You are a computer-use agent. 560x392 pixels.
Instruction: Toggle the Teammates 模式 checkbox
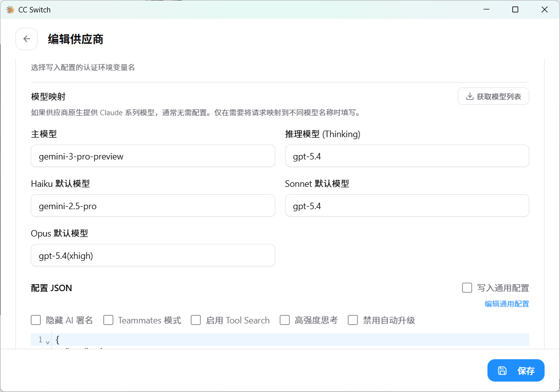click(x=108, y=320)
